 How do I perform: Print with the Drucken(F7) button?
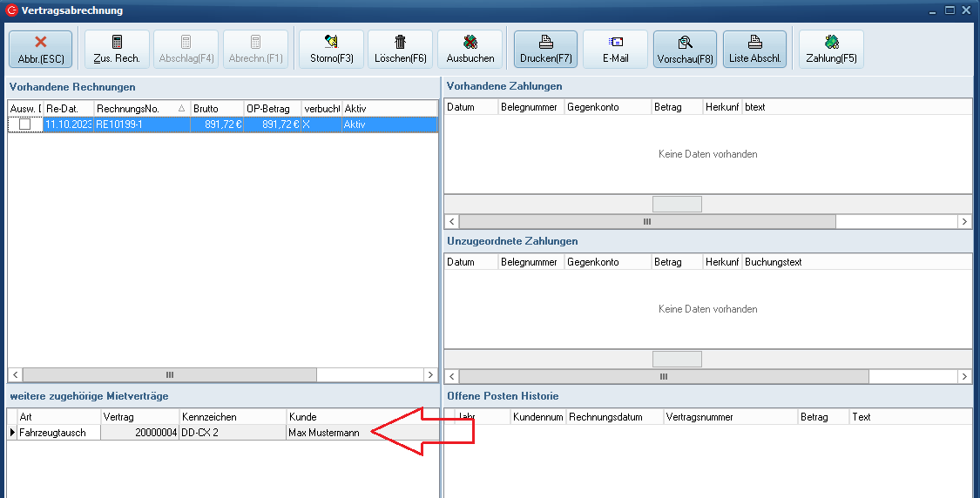coord(545,49)
